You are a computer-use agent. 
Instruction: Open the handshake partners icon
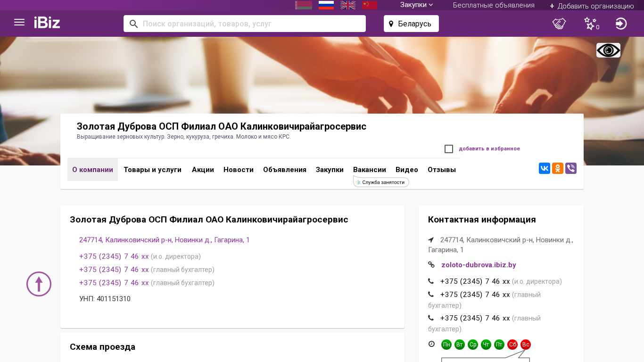pos(559,24)
